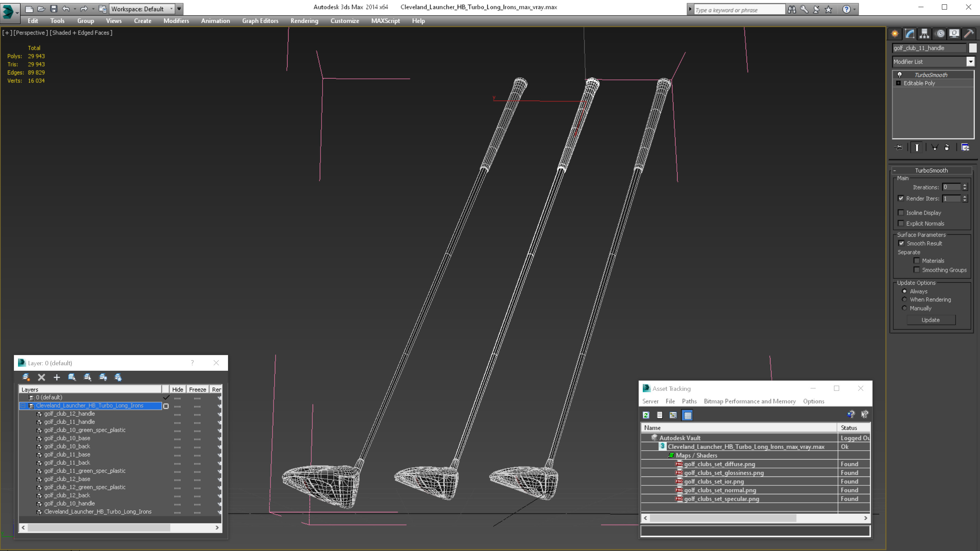Enable the Isoline Display checkbox
This screenshot has width=980, height=551.
[900, 213]
